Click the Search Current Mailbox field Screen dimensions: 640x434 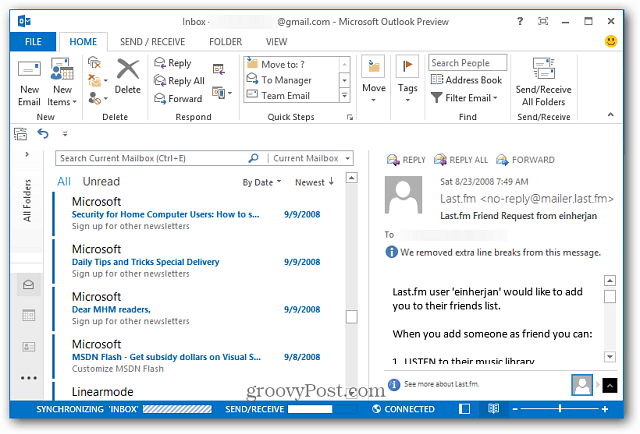153,158
